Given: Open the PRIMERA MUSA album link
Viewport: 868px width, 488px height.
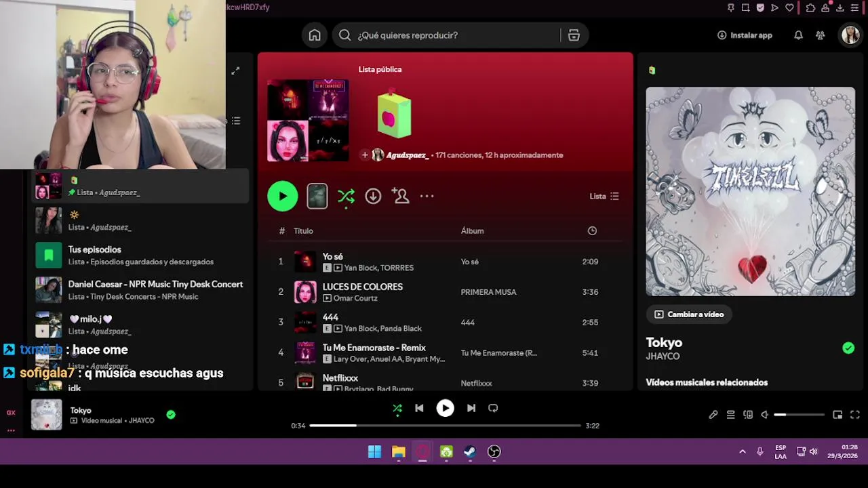Looking at the screenshot, I should pyautogui.click(x=488, y=292).
